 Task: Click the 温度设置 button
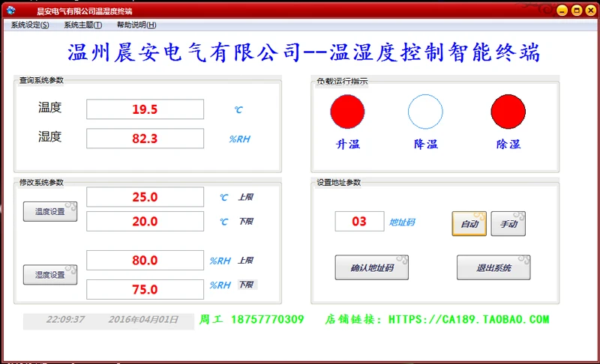pos(50,212)
